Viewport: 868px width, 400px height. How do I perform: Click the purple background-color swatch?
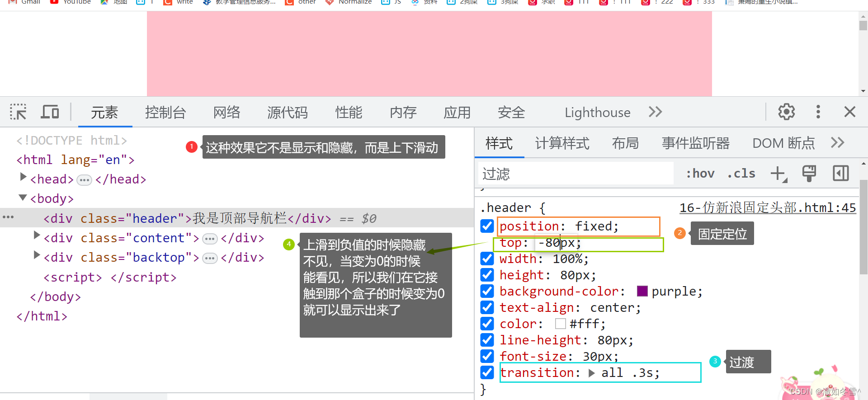(x=642, y=291)
